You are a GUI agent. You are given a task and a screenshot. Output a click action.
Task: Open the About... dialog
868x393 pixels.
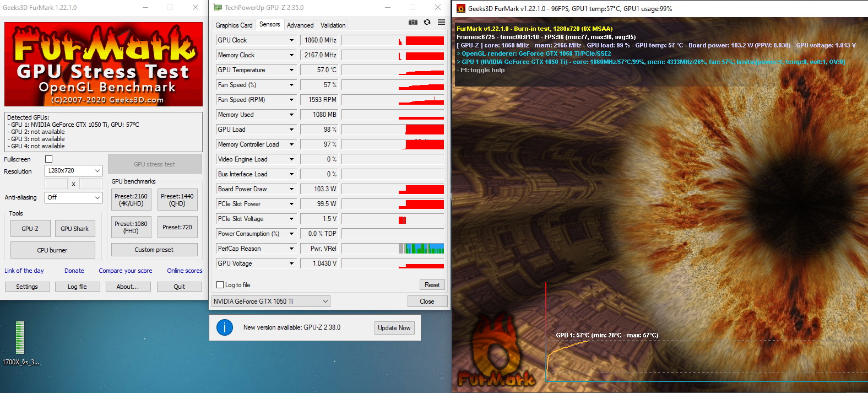[x=127, y=287]
